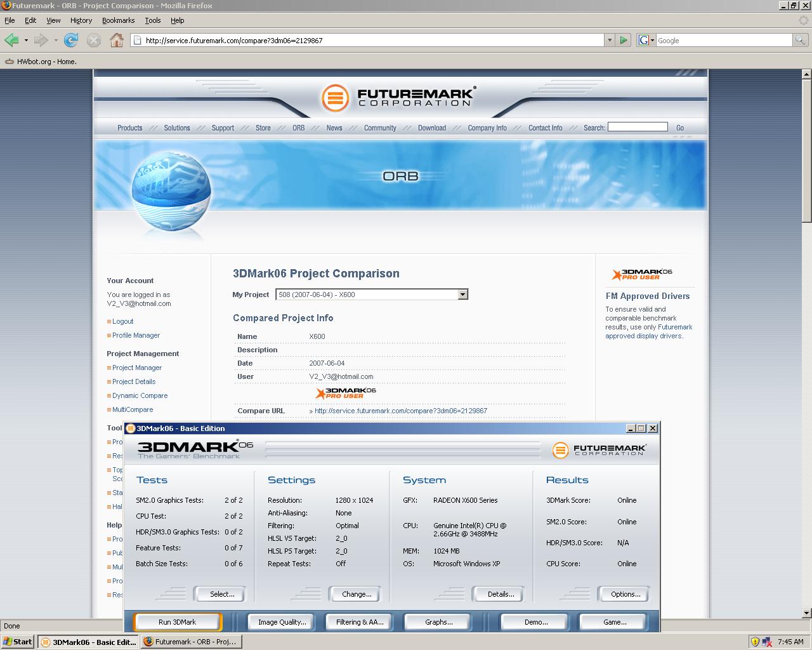Viewport: 812px width, 650px height.
Task: Click Download in the site navigation
Action: [x=432, y=128]
